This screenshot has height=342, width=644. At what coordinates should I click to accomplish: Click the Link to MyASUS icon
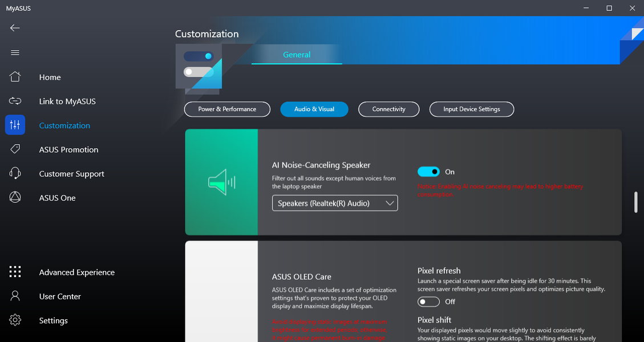(x=15, y=101)
